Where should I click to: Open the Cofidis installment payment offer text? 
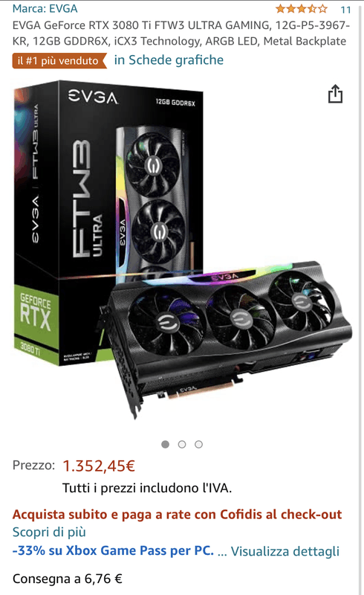pos(177,514)
